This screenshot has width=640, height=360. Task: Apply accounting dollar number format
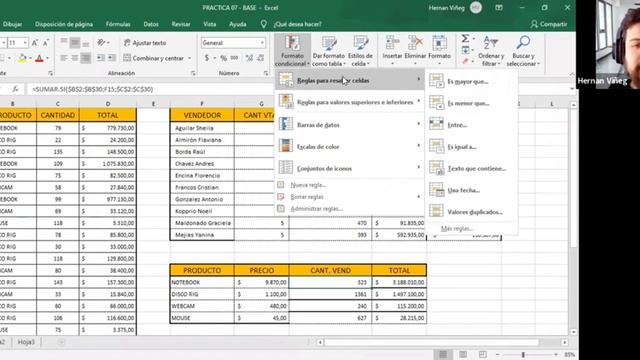point(207,58)
